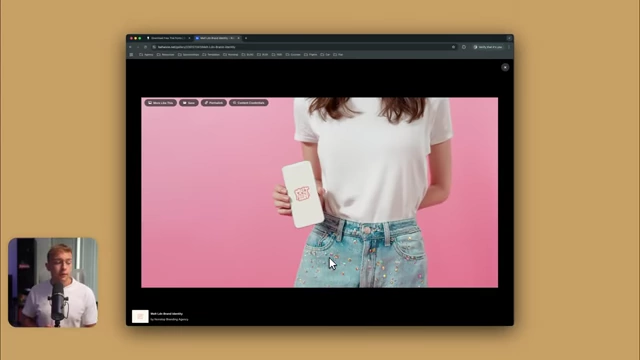Bookmark this page with the star icon

point(453,47)
